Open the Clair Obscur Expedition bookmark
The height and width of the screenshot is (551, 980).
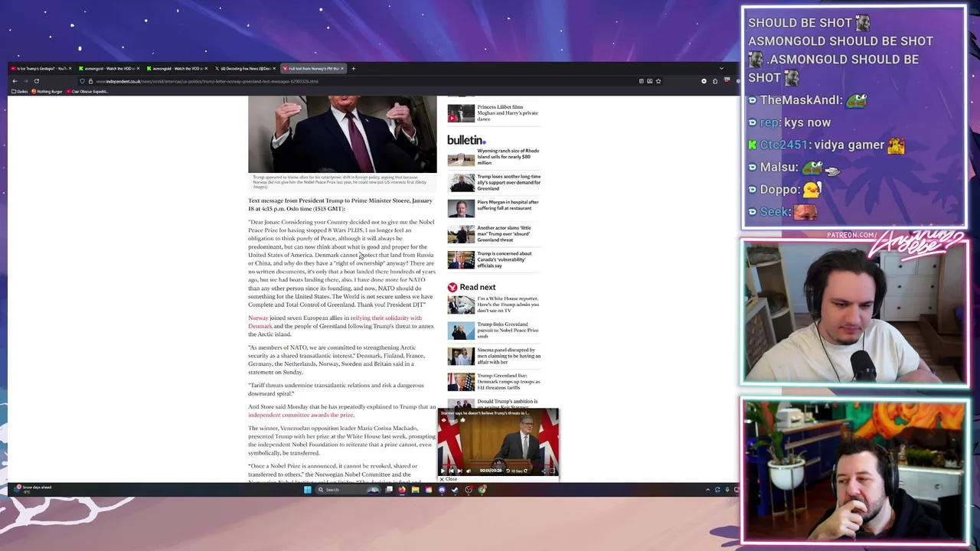pos(87,91)
